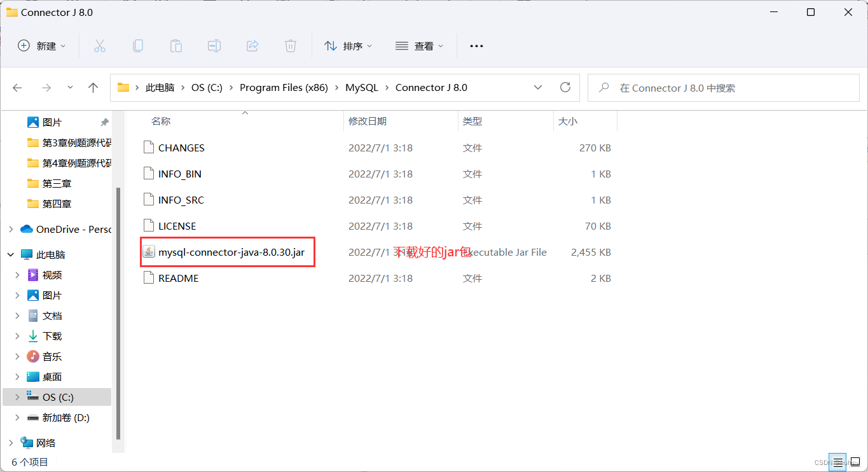Expand the OS (C:) tree node
This screenshot has width=868, height=472.
click(x=18, y=397)
